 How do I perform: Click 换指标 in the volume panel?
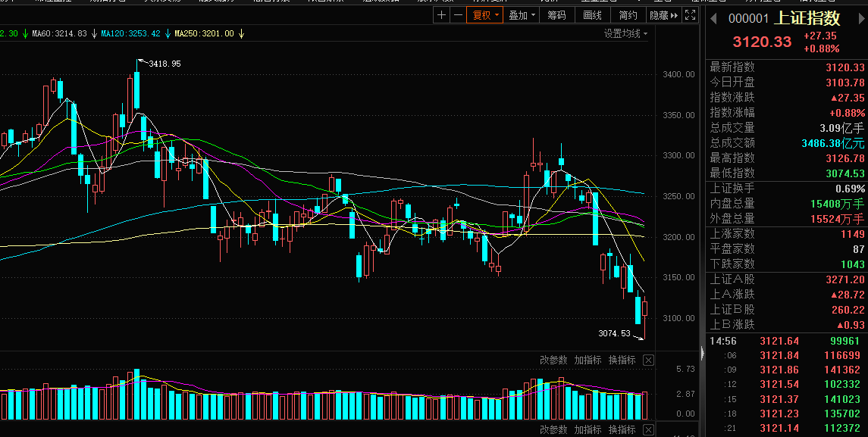(x=622, y=361)
